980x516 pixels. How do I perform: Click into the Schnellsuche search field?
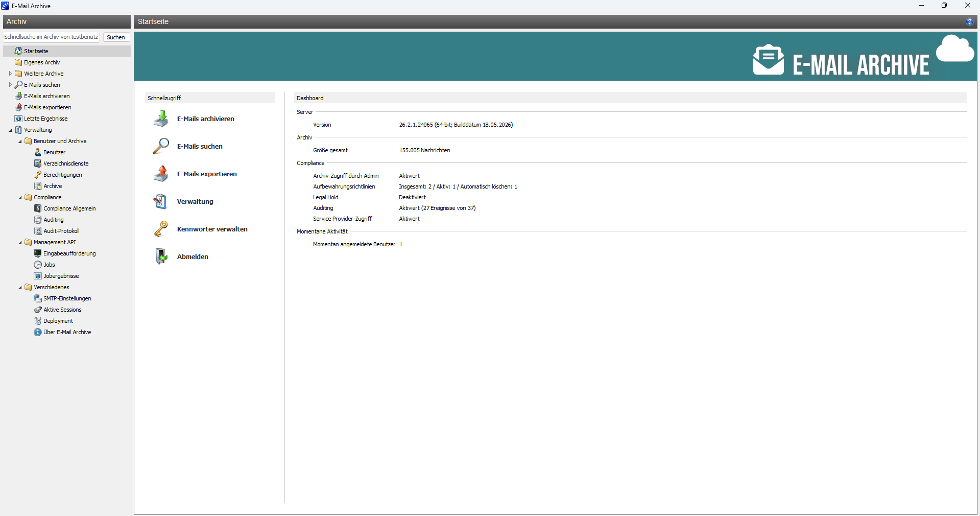[51, 37]
